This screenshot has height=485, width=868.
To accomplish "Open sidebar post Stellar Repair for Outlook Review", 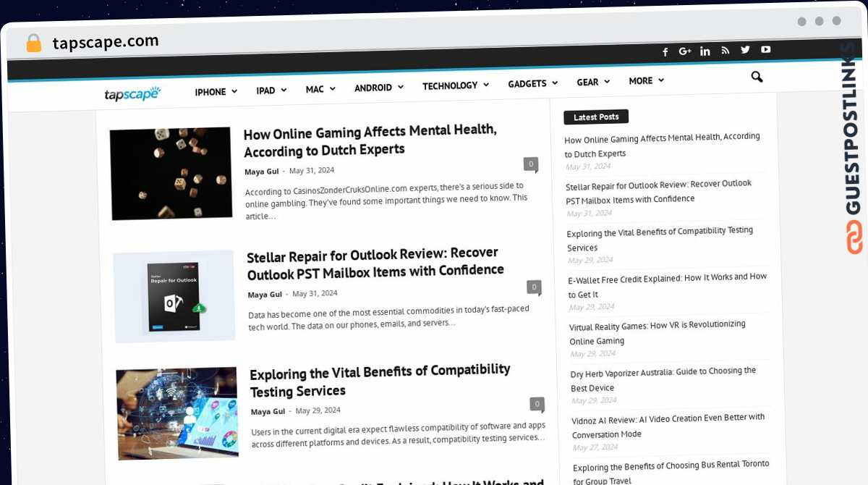I will tap(658, 191).
